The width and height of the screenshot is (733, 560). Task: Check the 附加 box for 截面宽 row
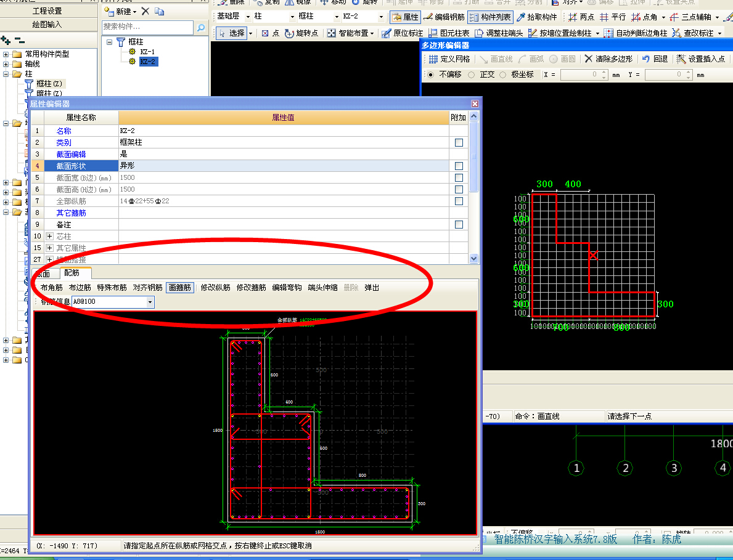(x=459, y=177)
